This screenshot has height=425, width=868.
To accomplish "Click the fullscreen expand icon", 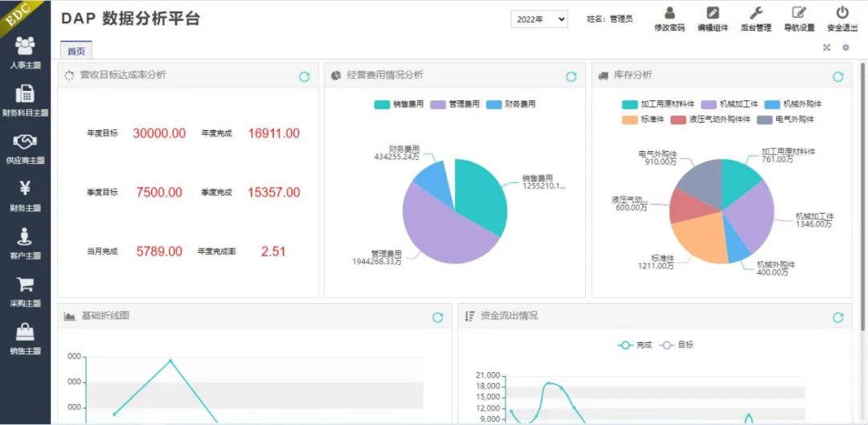I will pos(826,47).
